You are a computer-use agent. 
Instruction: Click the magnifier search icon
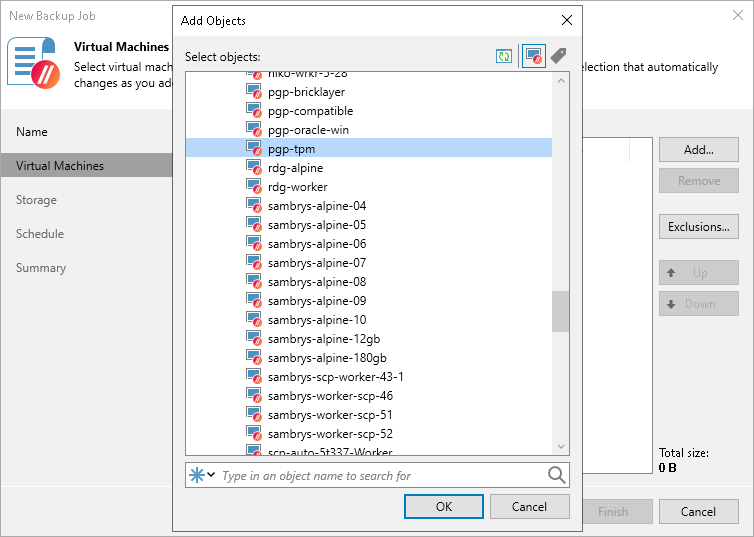pyautogui.click(x=556, y=475)
